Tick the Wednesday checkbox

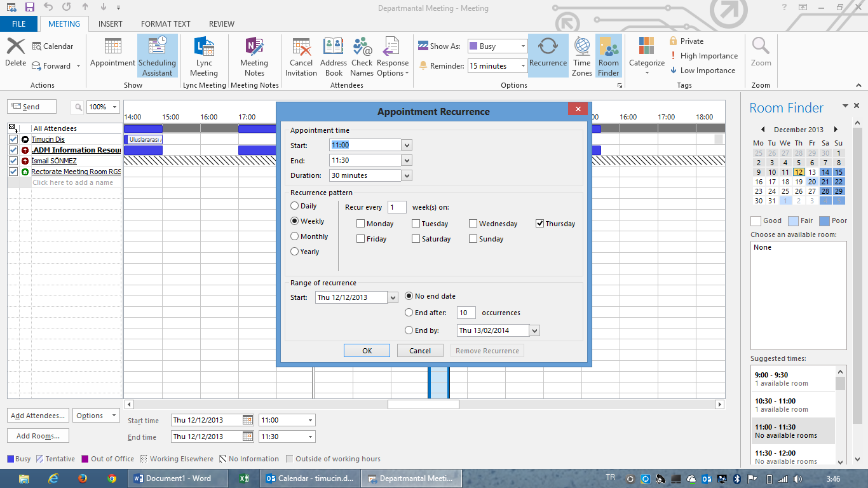[473, 224]
